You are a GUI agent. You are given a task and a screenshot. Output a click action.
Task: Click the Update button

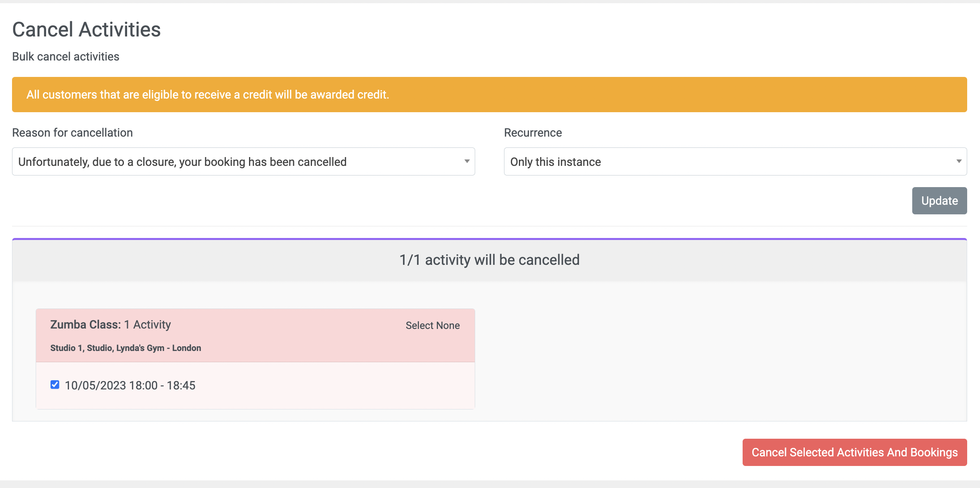940,201
